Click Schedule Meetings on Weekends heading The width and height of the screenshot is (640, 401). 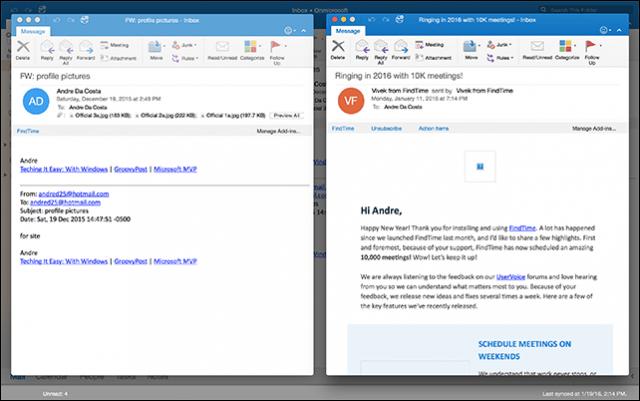click(524, 350)
